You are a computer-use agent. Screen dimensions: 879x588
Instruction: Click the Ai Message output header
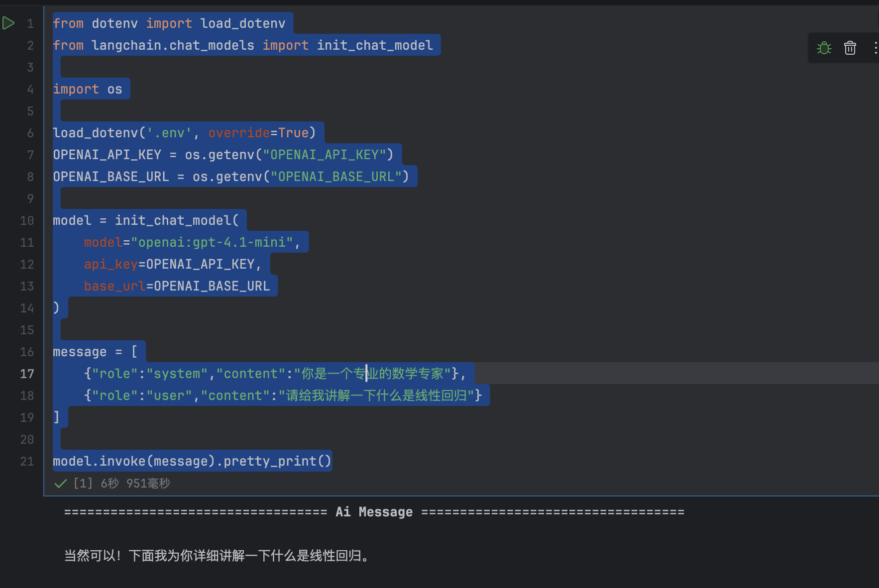click(374, 512)
